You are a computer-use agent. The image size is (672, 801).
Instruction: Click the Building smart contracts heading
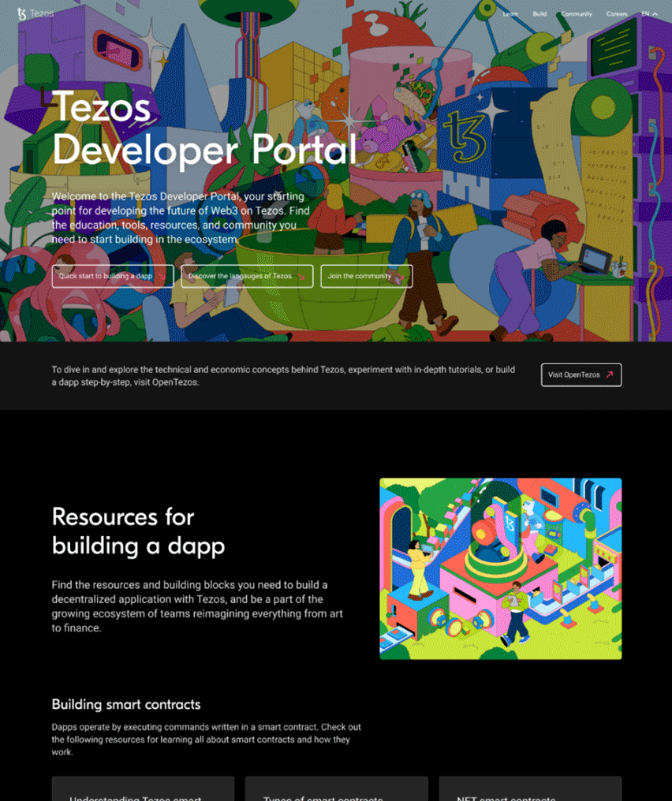(x=126, y=705)
